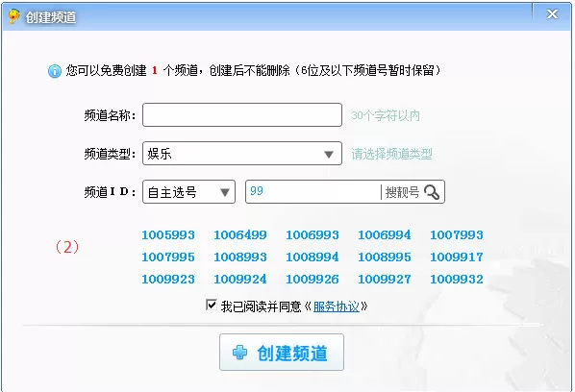
Task: Open the 自主选号 ID mode dropdown
Action: point(188,191)
